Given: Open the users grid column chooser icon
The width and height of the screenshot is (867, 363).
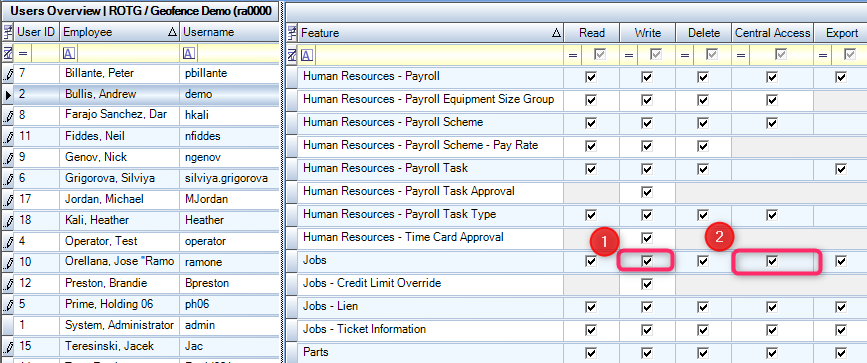Looking at the screenshot, I should click(x=7, y=33).
